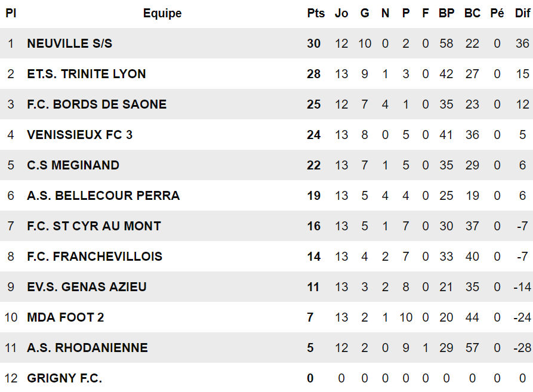Select EV.S. GENAS AZIEU team

[x=87, y=287]
